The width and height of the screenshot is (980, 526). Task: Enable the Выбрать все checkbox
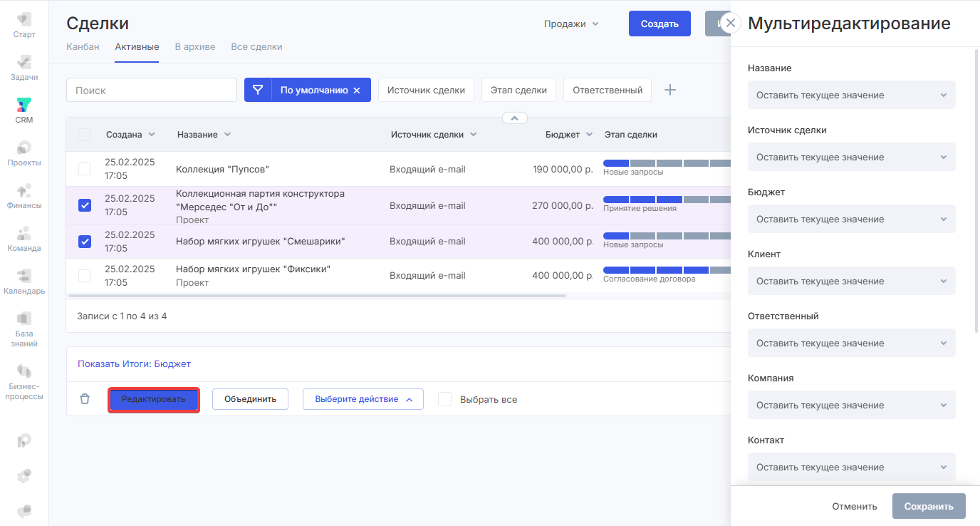pyautogui.click(x=445, y=399)
